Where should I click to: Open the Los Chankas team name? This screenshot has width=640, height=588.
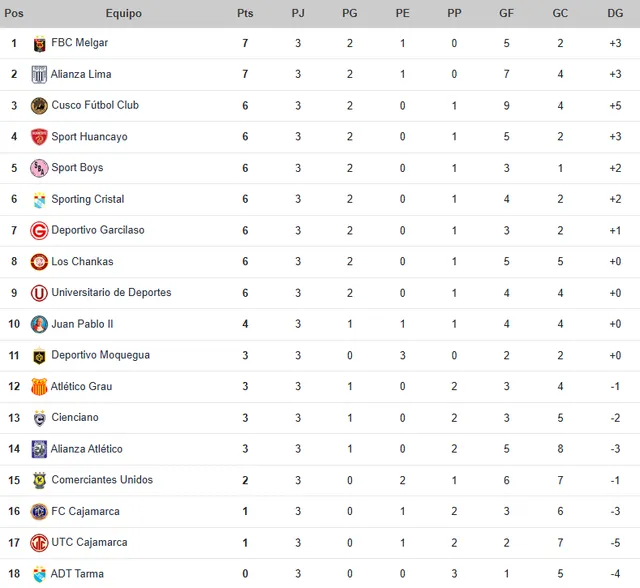(82, 262)
